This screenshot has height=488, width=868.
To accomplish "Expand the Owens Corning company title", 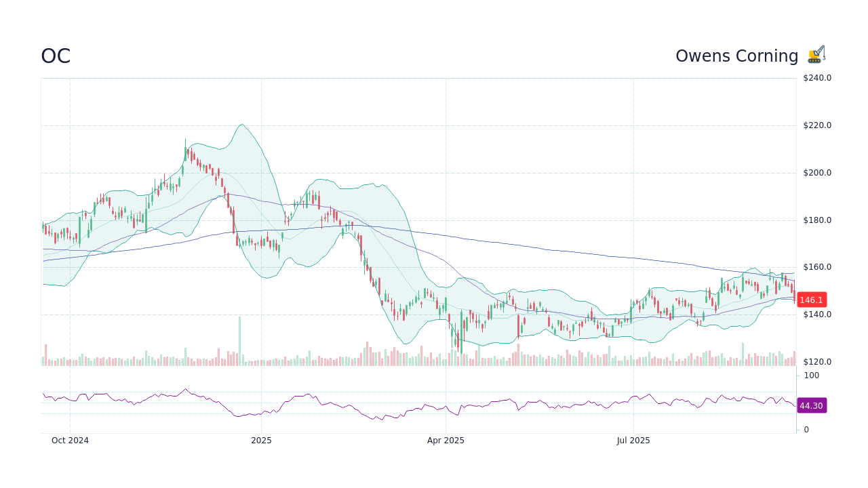I will 737,56.
